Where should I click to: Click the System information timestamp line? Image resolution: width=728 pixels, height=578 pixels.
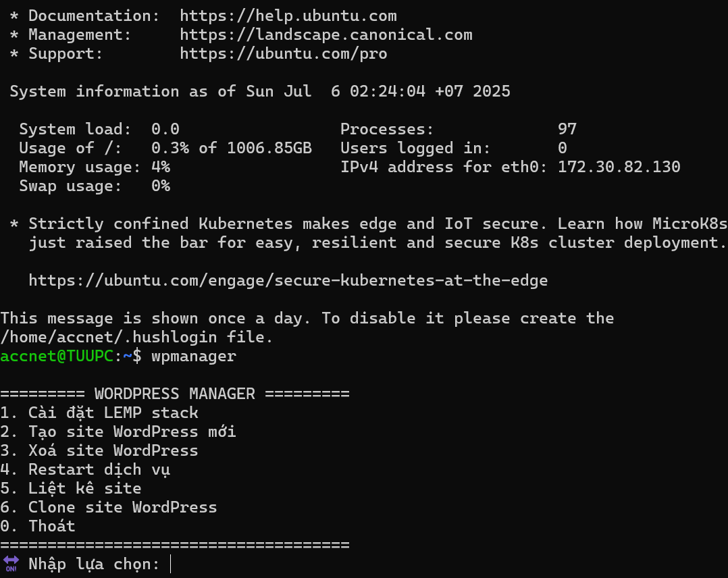click(x=260, y=91)
